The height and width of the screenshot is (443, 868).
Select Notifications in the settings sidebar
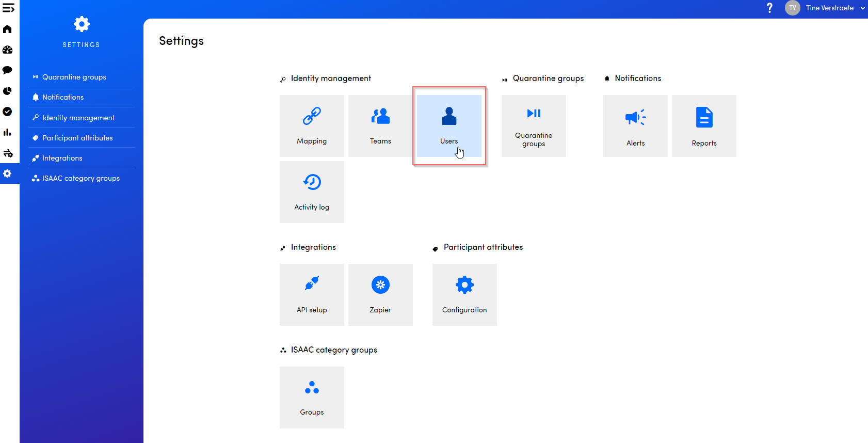63,97
